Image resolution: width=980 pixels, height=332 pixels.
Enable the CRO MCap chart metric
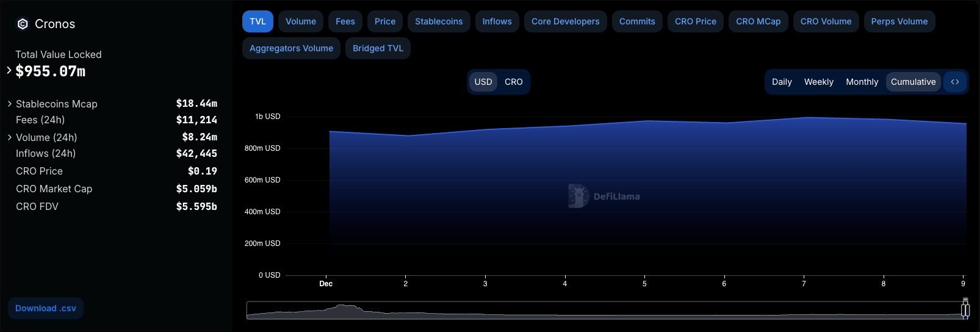tap(758, 21)
